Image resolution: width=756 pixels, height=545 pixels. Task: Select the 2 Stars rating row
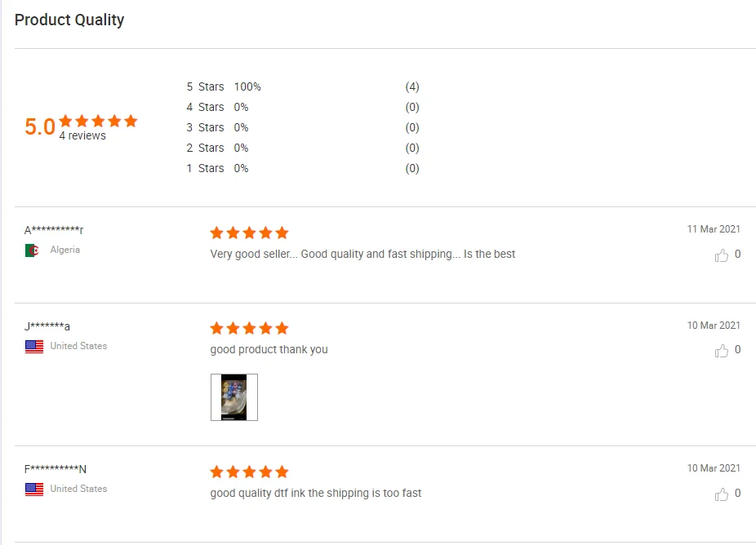pos(205,148)
